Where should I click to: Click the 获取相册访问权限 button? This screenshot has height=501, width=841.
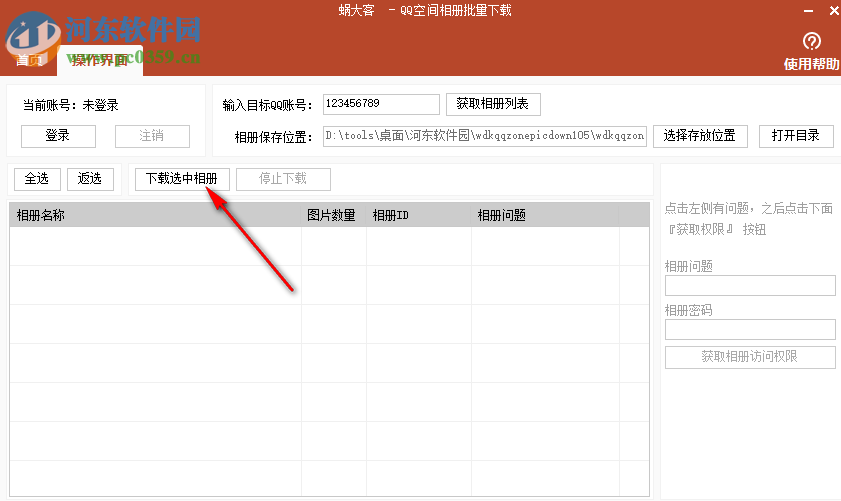750,357
